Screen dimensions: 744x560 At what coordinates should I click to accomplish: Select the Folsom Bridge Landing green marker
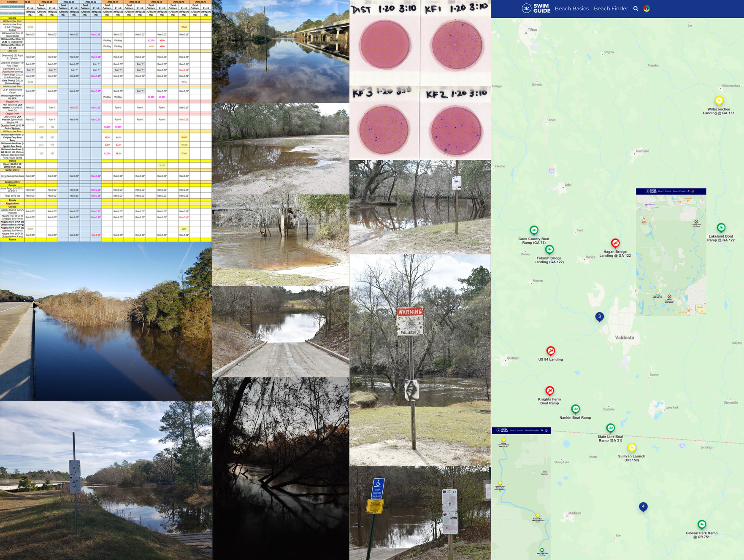(549, 250)
